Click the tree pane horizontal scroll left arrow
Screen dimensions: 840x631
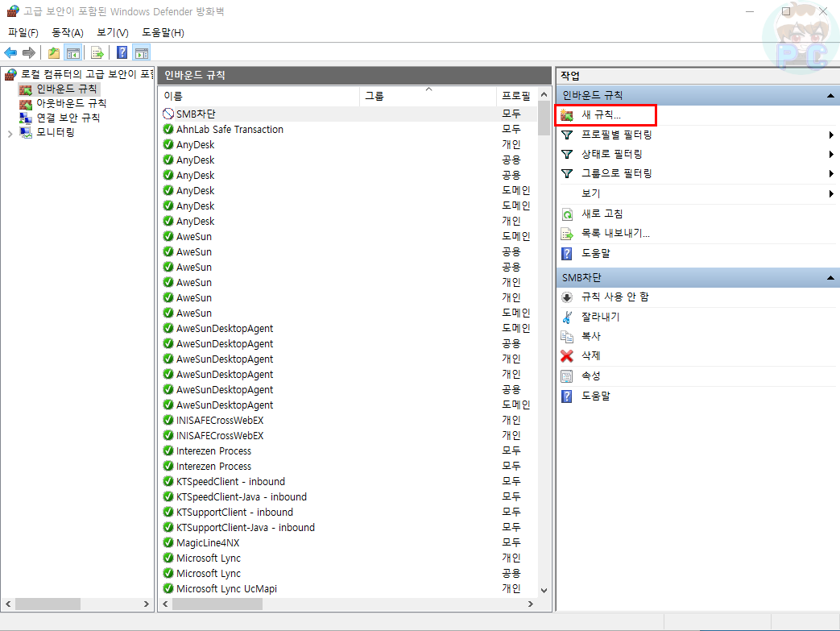coord(8,604)
